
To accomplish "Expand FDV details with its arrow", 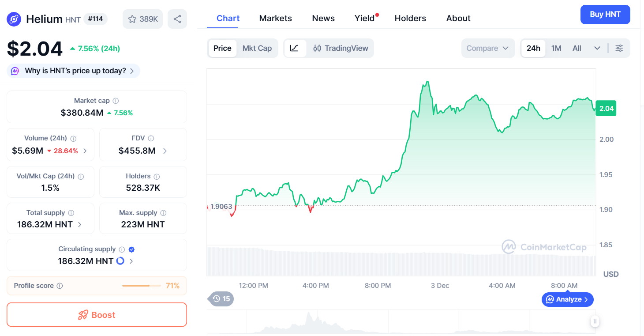I will coord(165,150).
